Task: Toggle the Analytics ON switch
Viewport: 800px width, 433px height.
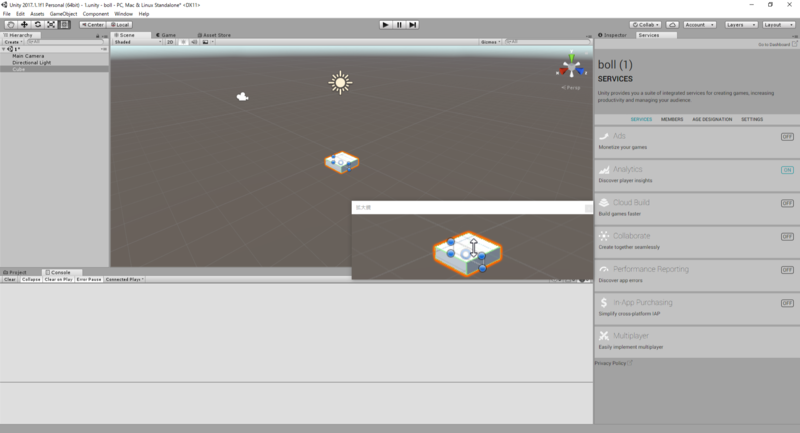Action: (787, 170)
